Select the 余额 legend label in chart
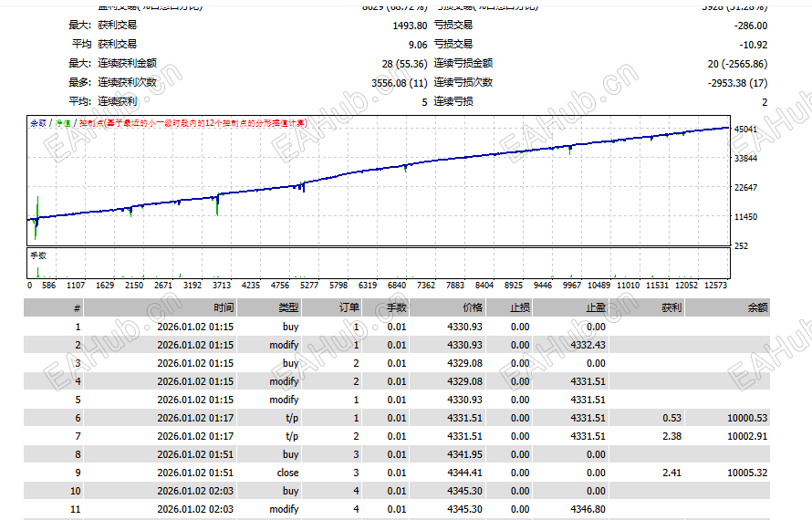 [38, 123]
